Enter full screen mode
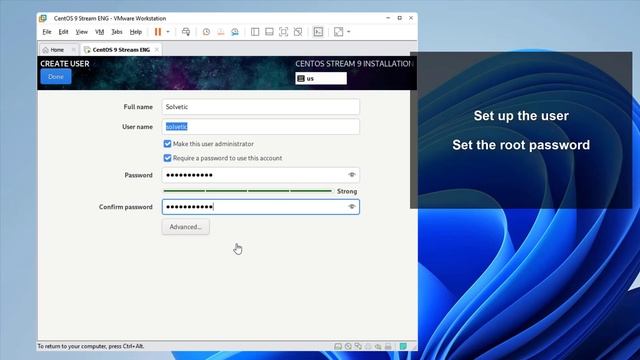This screenshot has width=640, height=360. (x=283, y=32)
